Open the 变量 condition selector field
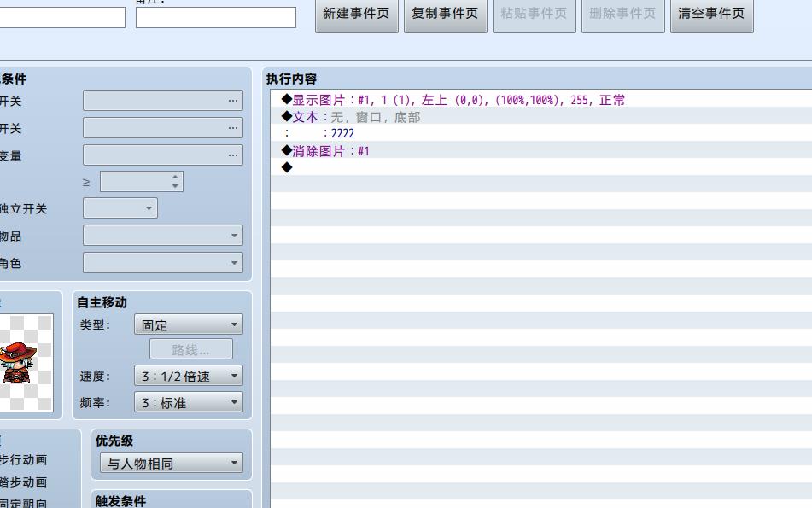Screen dimensions: 812x508 pyautogui.click(x=162, y=155)
